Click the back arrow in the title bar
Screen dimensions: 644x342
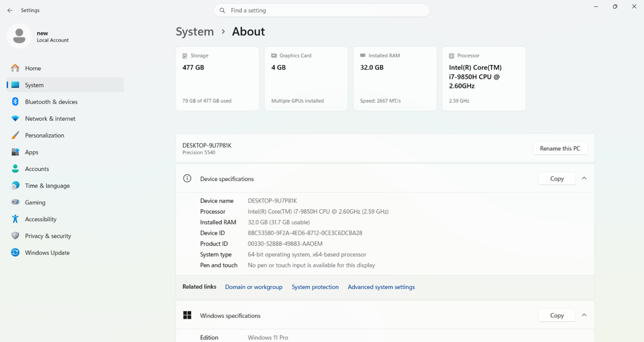pyautogui.click(x=10, y=11)
